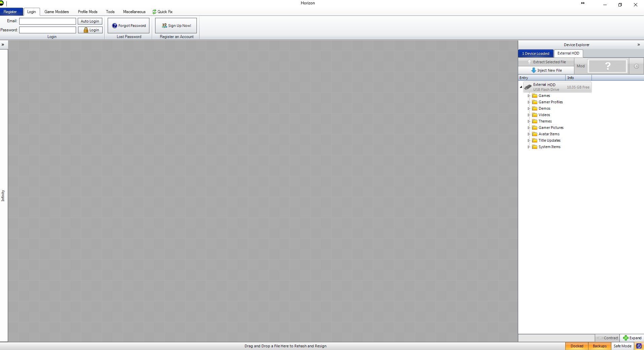
Task: Click the Entry column header
Action: click(x=542, y=78)
